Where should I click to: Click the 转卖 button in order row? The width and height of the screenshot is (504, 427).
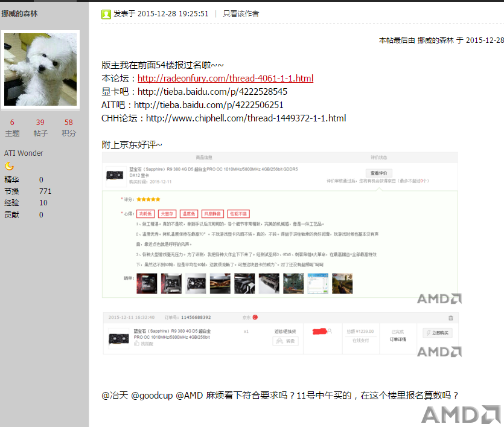[285, 341]
